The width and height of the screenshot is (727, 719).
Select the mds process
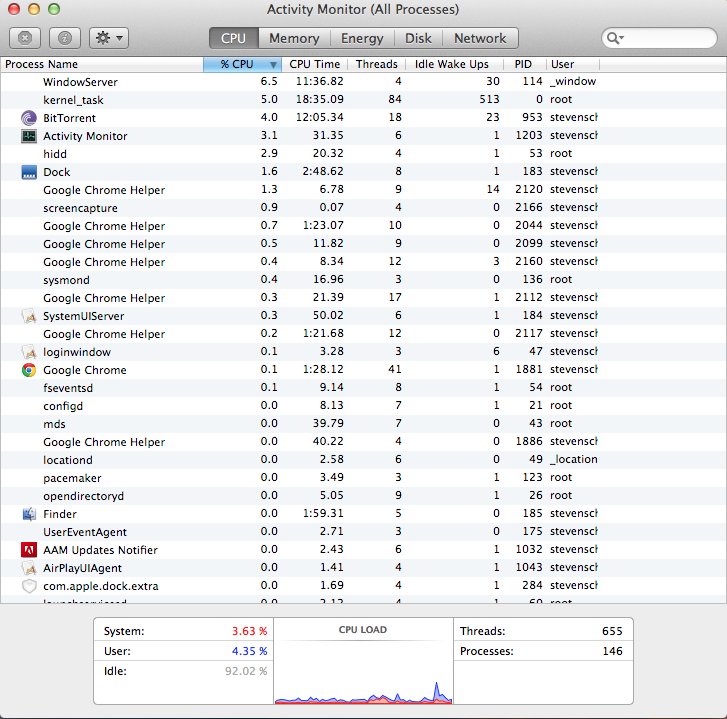364,424
